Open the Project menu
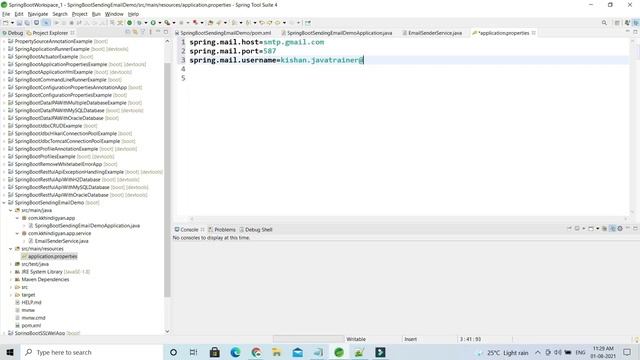 tap(80, 14)
